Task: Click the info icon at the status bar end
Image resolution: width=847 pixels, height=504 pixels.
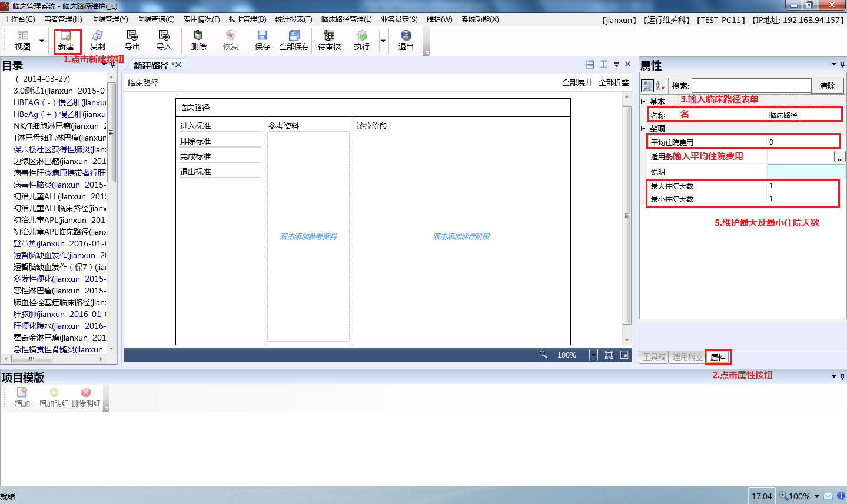Action: point(841,496)
